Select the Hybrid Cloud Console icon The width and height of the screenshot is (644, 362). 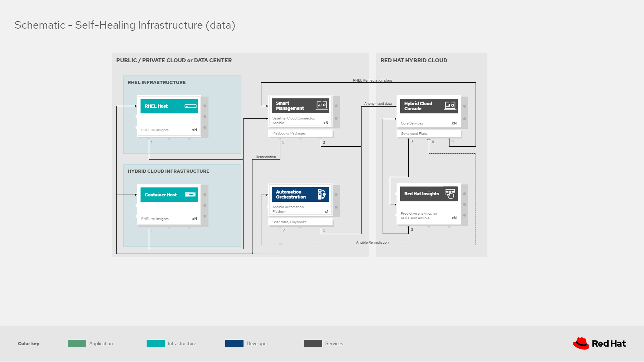point(450,106)
